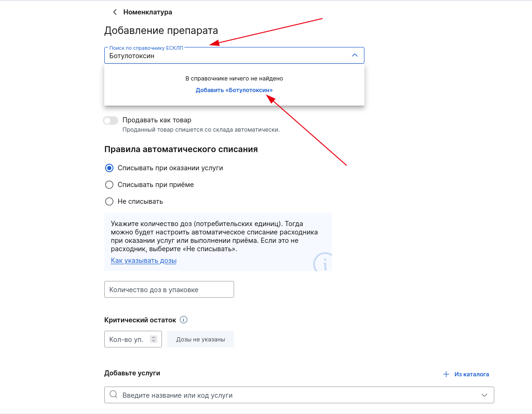The image size is (532, 414).
Task: Collapse the ЕСКЛП search dropdown chevron
Action: pos(355,55)
